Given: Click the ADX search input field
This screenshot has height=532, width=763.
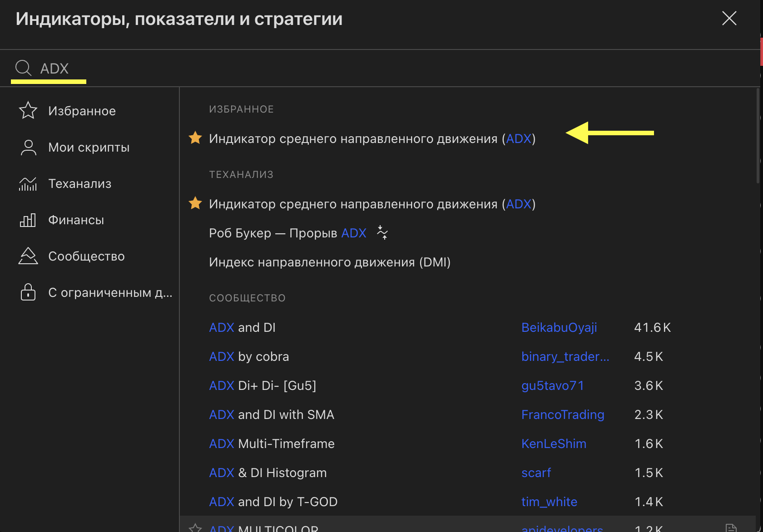Looking at the screenshot, I should pyautogui.click(x=182, y=69).
